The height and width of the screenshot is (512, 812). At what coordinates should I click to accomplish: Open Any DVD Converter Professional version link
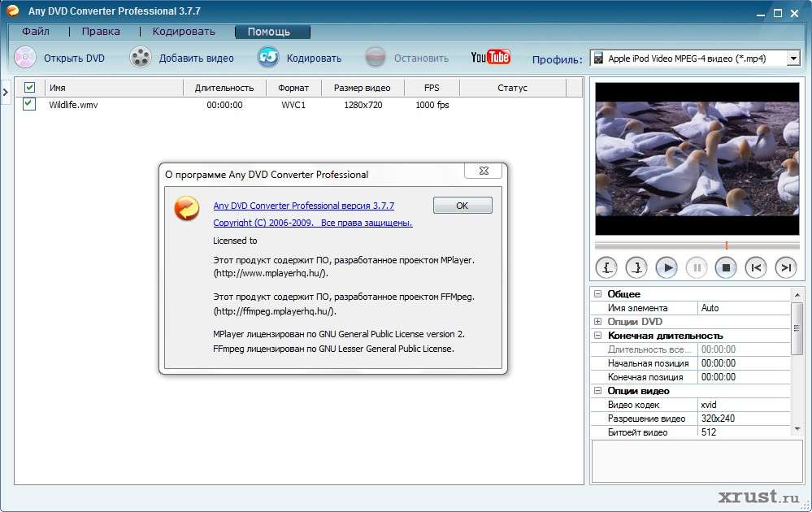pos(303,206)
